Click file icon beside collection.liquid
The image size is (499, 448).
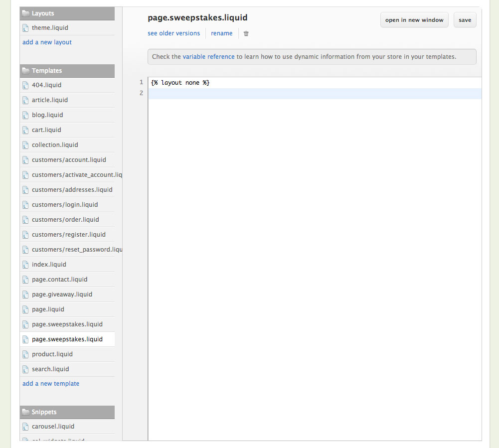point(25,145)
